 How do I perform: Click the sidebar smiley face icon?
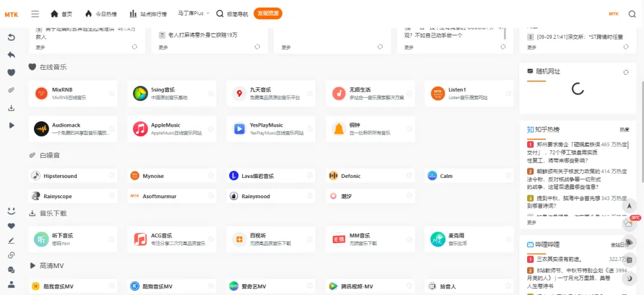tap(11, 211)
